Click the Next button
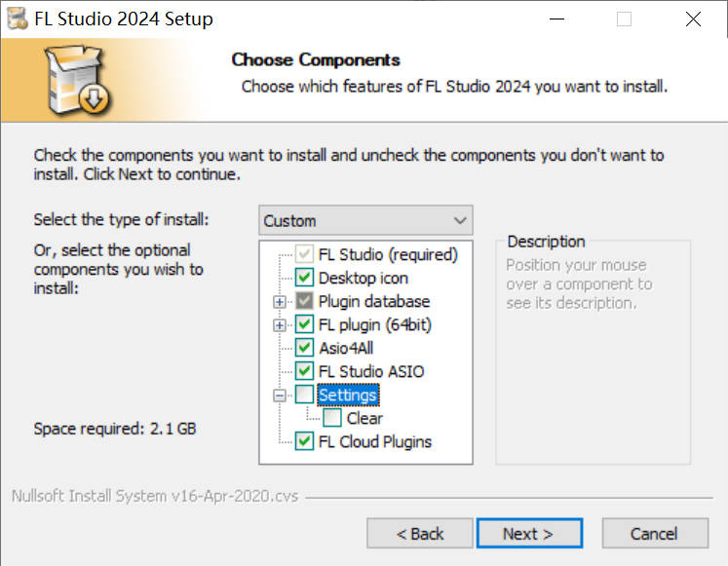 click(529, 533)
